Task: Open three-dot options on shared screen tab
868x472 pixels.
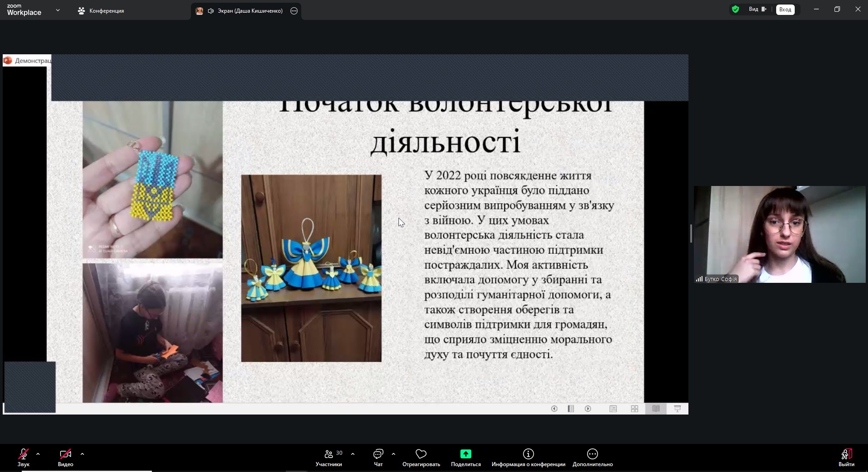Action: [294, 11]
